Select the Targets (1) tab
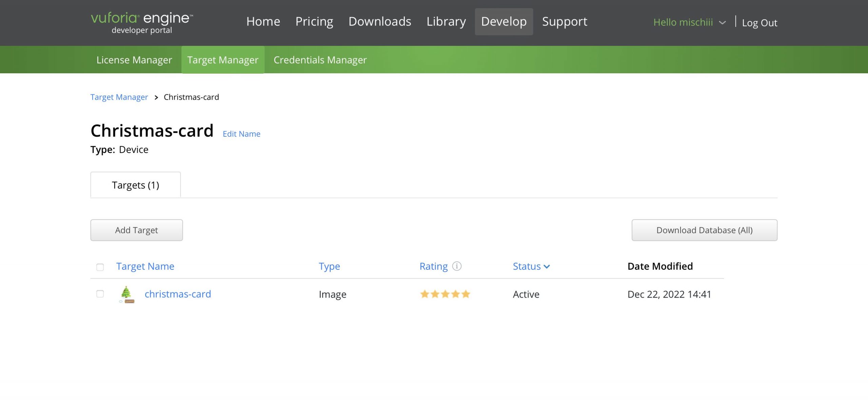Screen dimensions: 868x400 136,185
